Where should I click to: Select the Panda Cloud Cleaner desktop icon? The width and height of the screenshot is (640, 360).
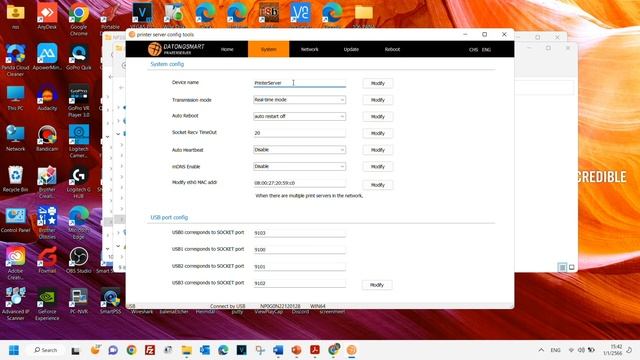[x=16, y=59]
